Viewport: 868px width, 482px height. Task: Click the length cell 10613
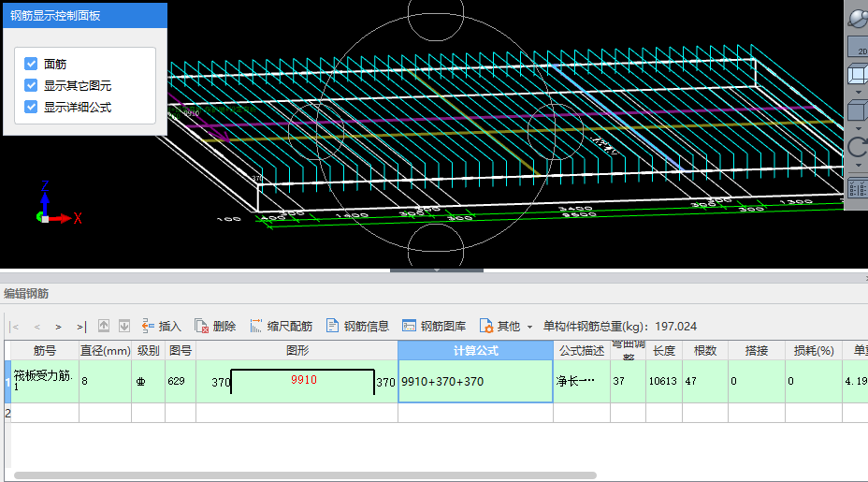pos(663,381)
